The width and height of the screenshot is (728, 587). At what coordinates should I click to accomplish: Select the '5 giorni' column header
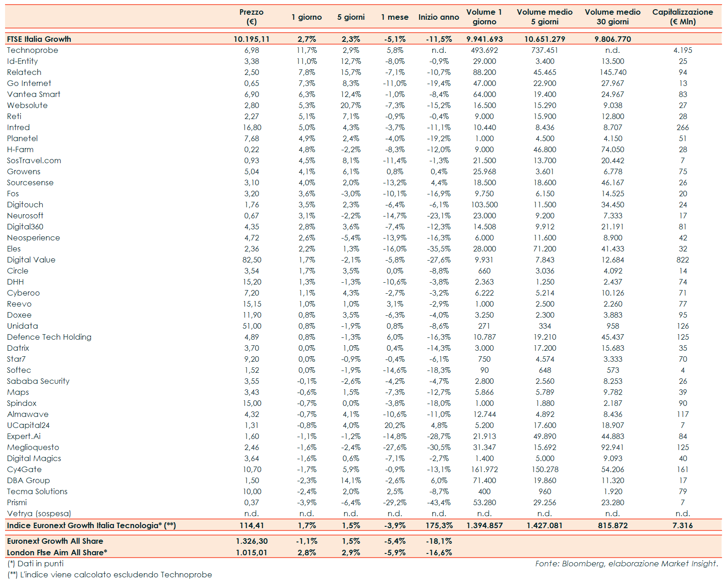coord(351,17)
